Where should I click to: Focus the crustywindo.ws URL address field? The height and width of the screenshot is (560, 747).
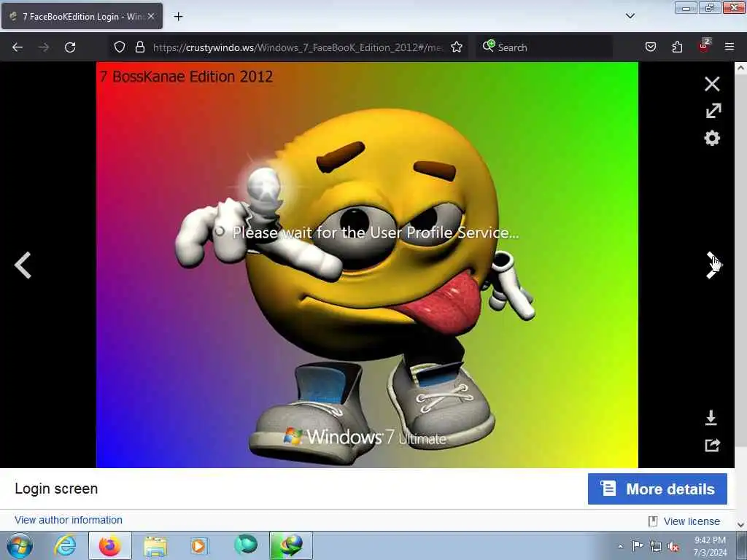click(297, 47)
